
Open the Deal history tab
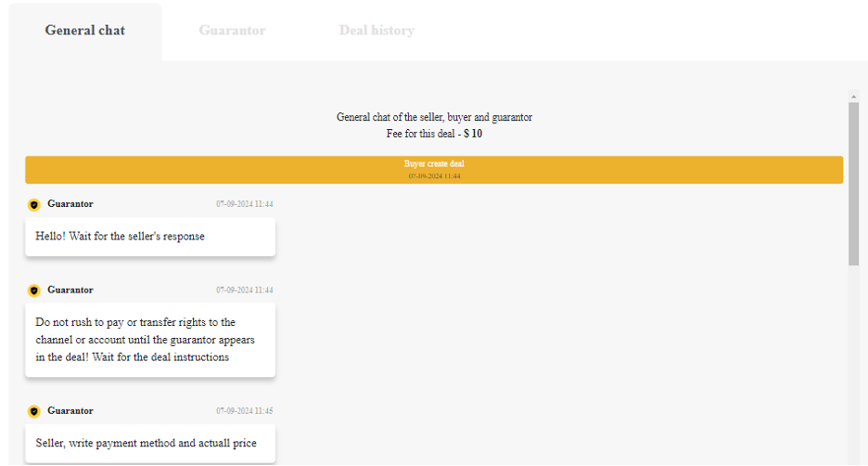tap(377, 31)
